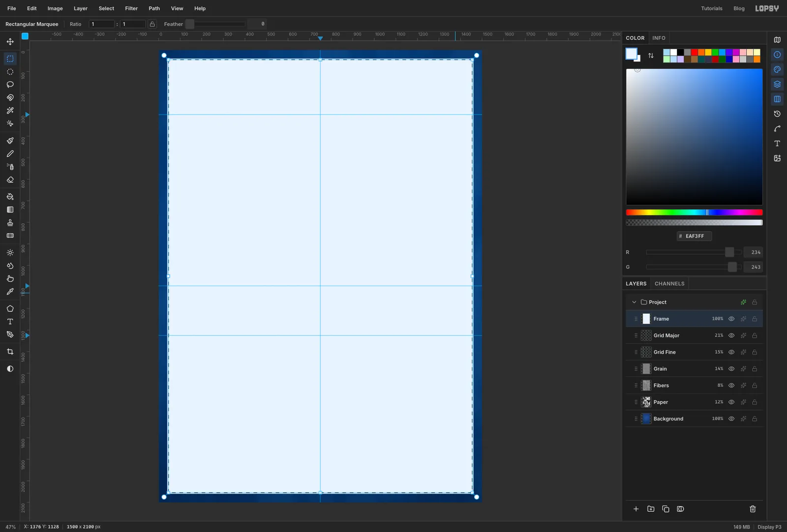The height and width of the screenshot is (532, 787).
Task: Open the File menu
Action: coord(12,8)
